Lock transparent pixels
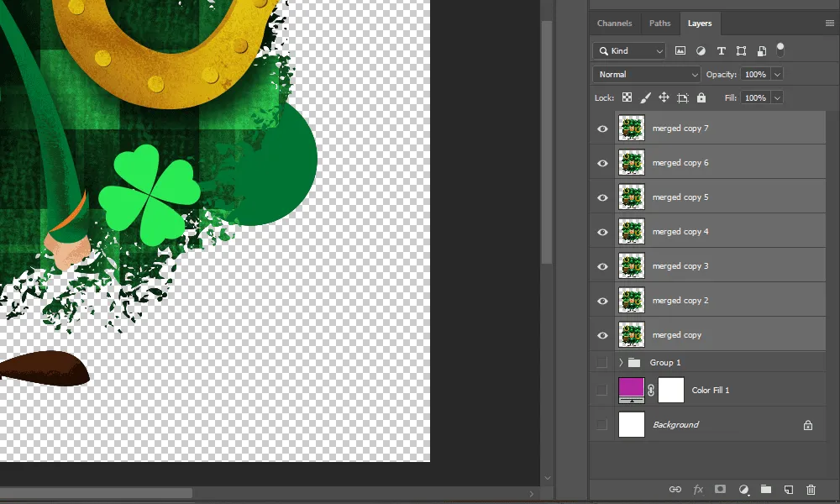 [627, 97]
